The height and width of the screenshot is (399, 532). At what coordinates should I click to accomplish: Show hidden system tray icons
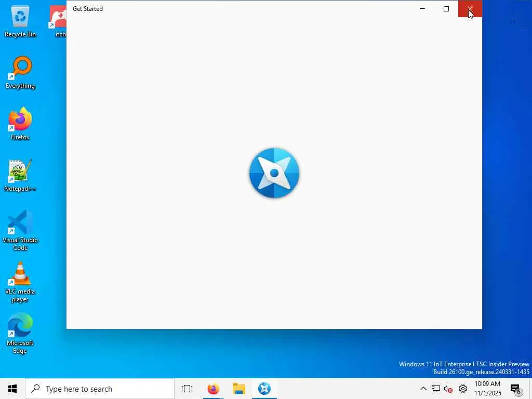tap(423, 389)
